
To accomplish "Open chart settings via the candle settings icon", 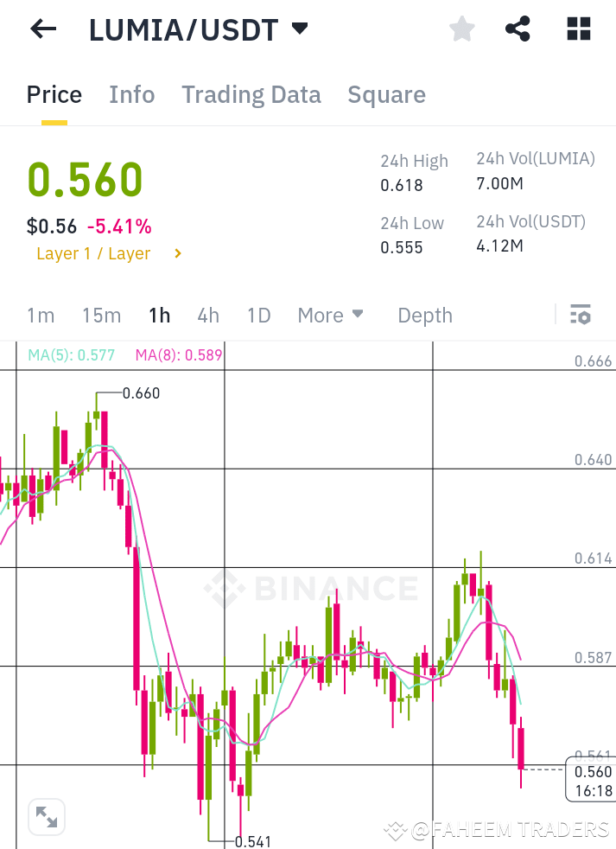I will 580,314.
